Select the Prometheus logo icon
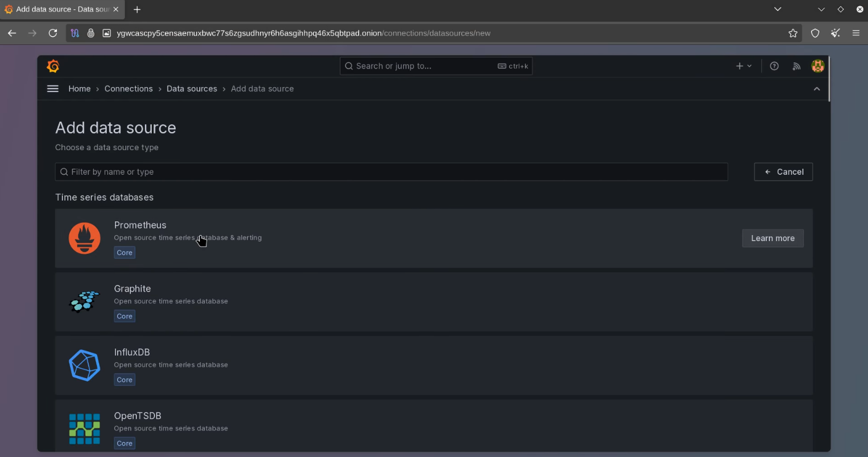This screenshot has height=457, width=868. [x=84, y=238]
